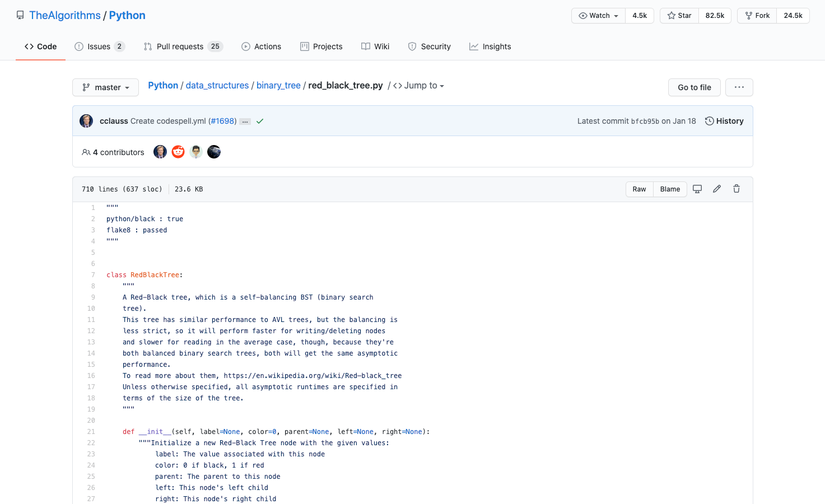Viewport: 825px width, 504px height.
Task: Switch to the Security tab
Action: click(429, 46)
